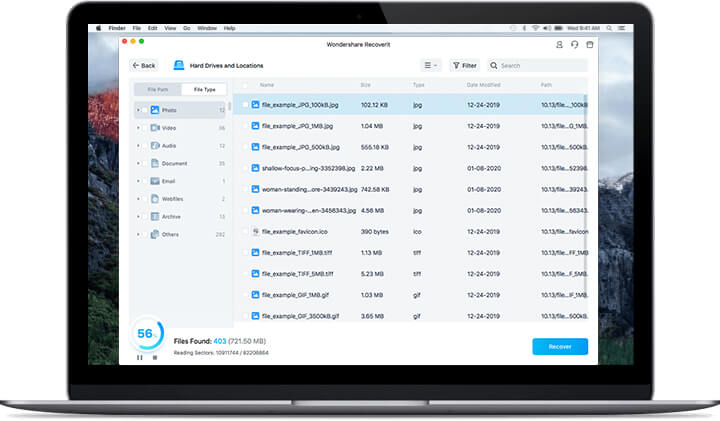
Task: Click the search magnifier icon
Action: [494, 66]
